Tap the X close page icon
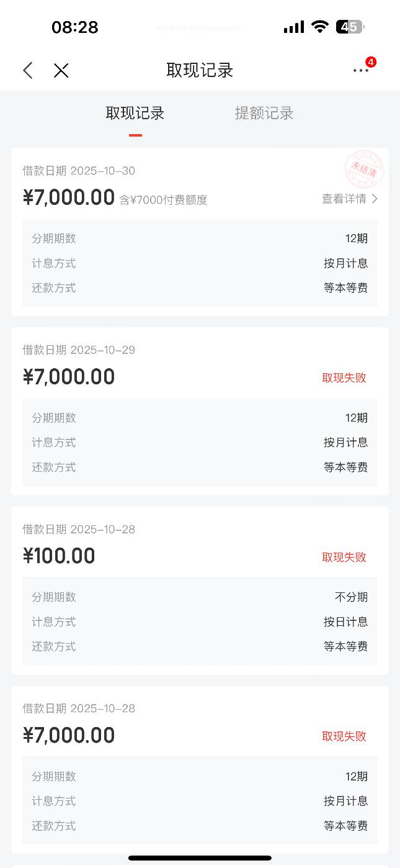 [x=61, y=70]
